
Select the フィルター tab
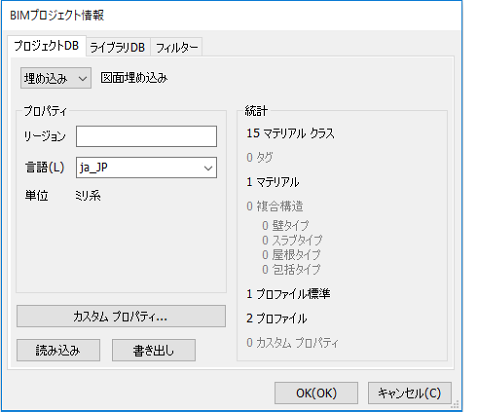point(177,47)
